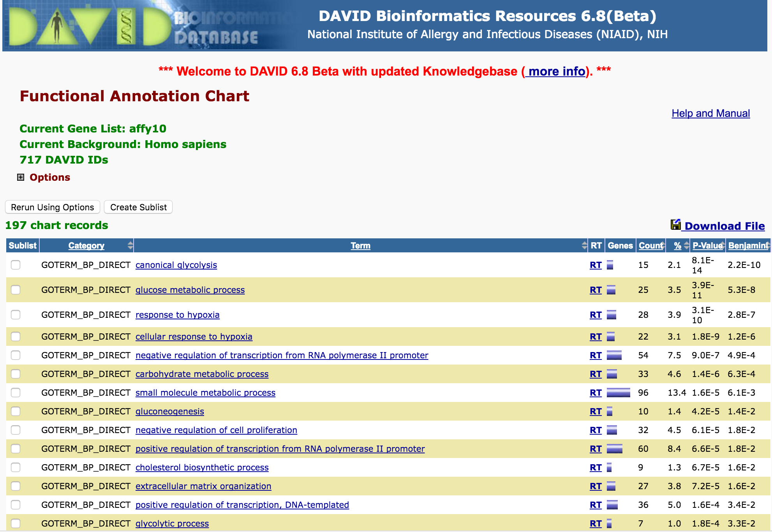
Task: Check sublist box for small molecule metabolic process
Action: (16, 393)
